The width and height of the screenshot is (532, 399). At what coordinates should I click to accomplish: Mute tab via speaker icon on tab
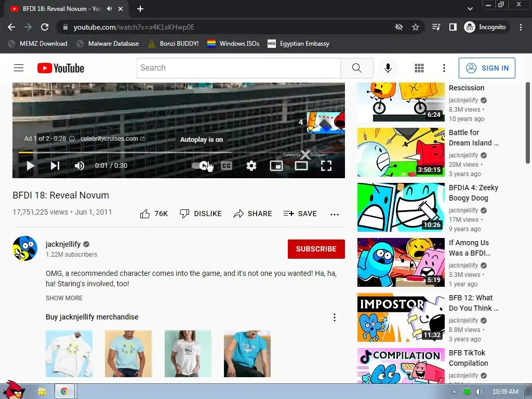point(109,9)
